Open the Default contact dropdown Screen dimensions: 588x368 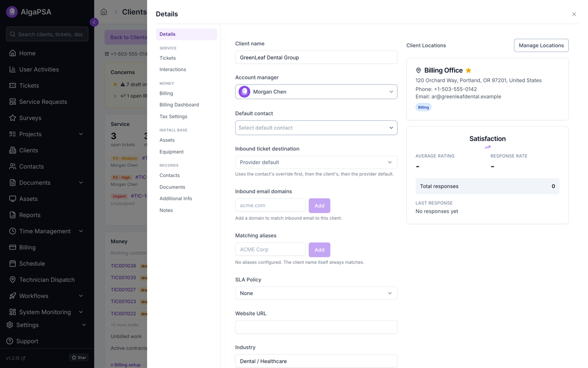[316, 128]
